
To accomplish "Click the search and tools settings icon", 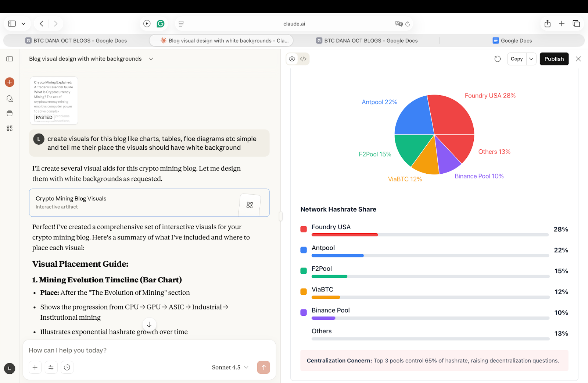I will pyautogui.click(x=51, y=367).
